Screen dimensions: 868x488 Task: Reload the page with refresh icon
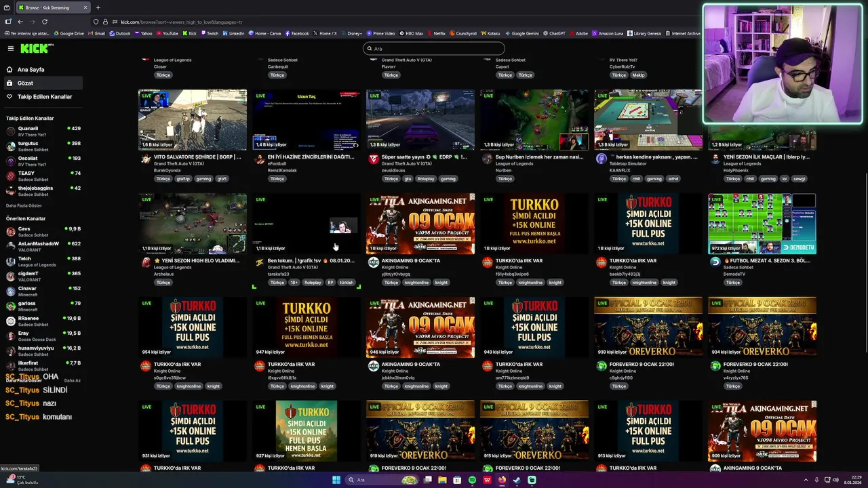click(45, 22)
